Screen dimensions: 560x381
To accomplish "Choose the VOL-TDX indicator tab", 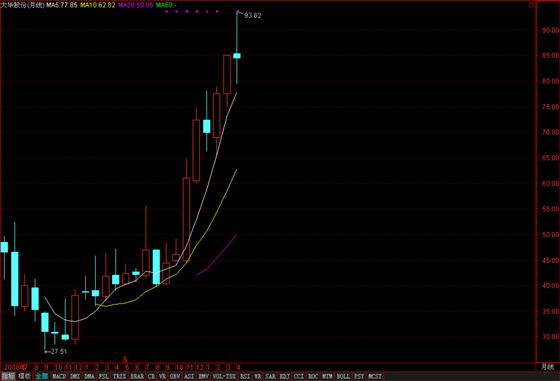I will (224, 376).
